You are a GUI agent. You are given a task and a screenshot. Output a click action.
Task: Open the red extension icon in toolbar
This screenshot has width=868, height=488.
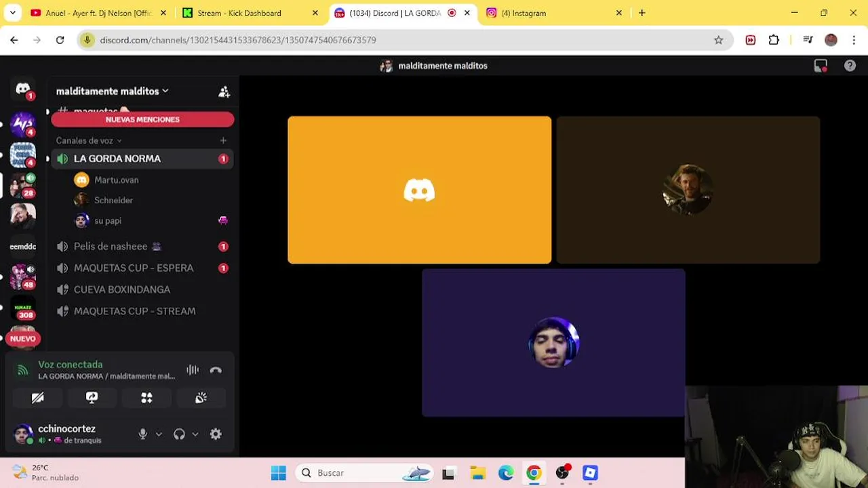pyautogui.click(x=750, y=40)
